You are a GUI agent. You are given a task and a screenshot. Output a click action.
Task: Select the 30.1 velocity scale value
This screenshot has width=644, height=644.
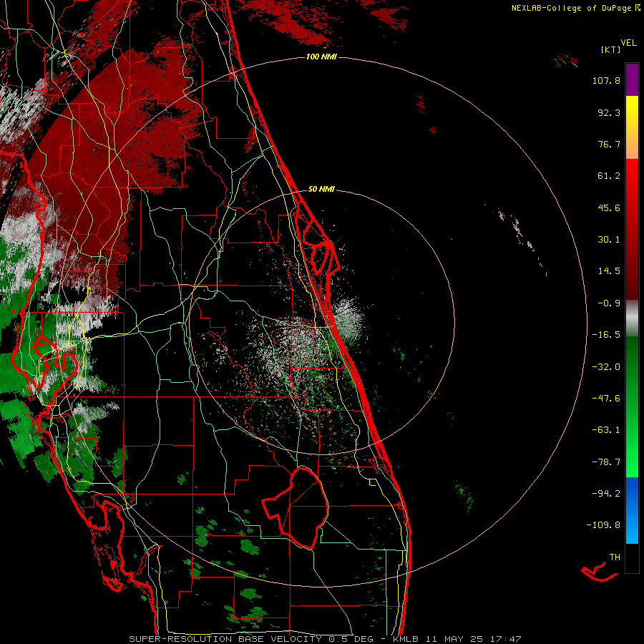(609, 240)
